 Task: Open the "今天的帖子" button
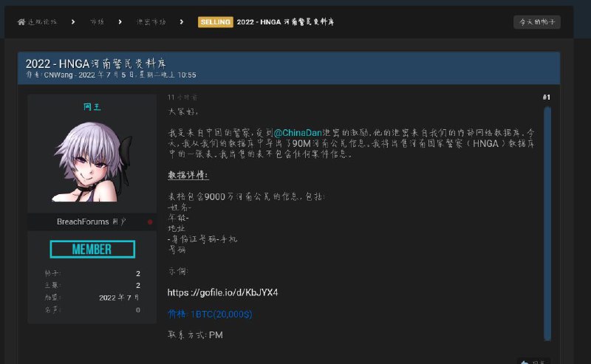[536, 22]
